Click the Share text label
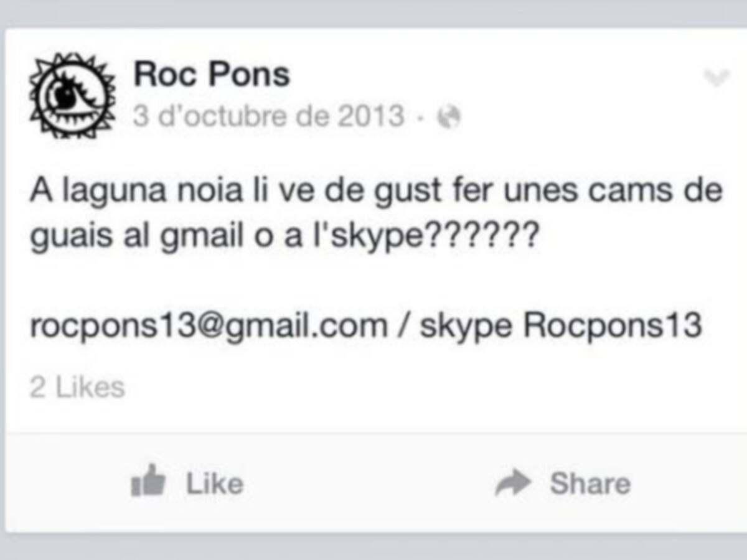This screenshot has height=560, width=747. pos(590,483)
